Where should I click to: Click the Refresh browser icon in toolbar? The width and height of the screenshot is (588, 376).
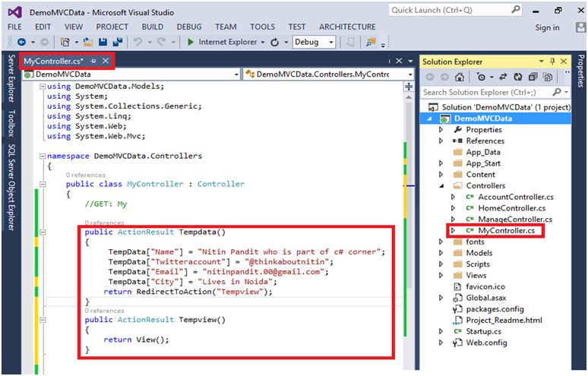tap(274, 42)
